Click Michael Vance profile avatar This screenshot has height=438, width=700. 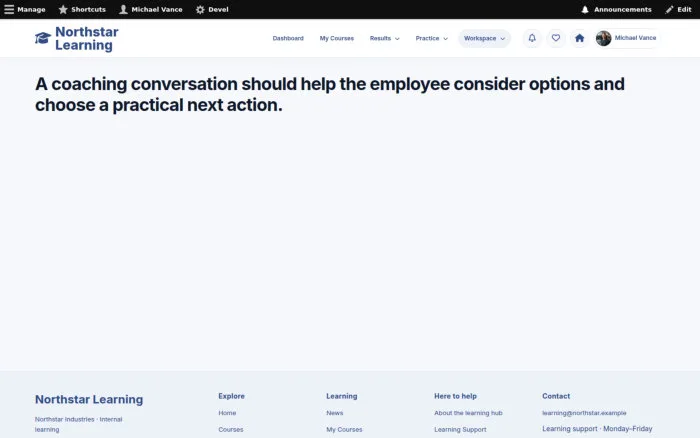pos(603,38)
